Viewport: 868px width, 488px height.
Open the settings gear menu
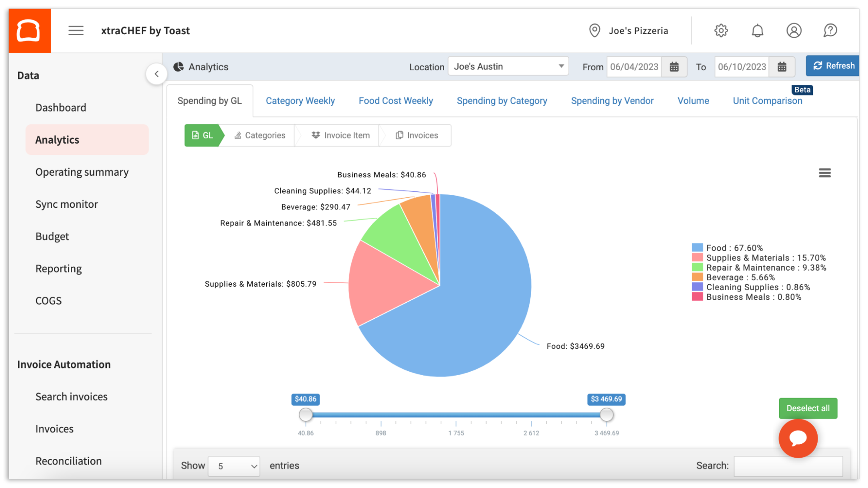tap(721, 30)
